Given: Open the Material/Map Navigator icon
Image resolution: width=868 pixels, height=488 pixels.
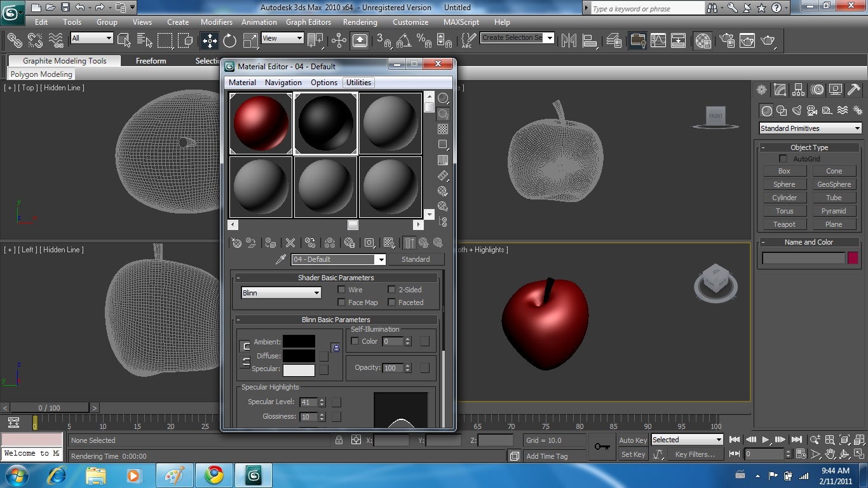Looking at the screenshot, I should point(443,222).
